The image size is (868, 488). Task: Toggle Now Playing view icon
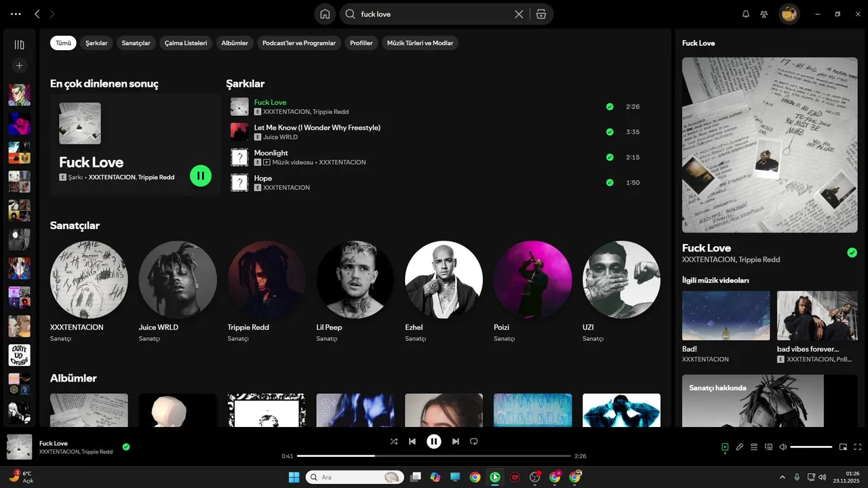coord(725,447)
